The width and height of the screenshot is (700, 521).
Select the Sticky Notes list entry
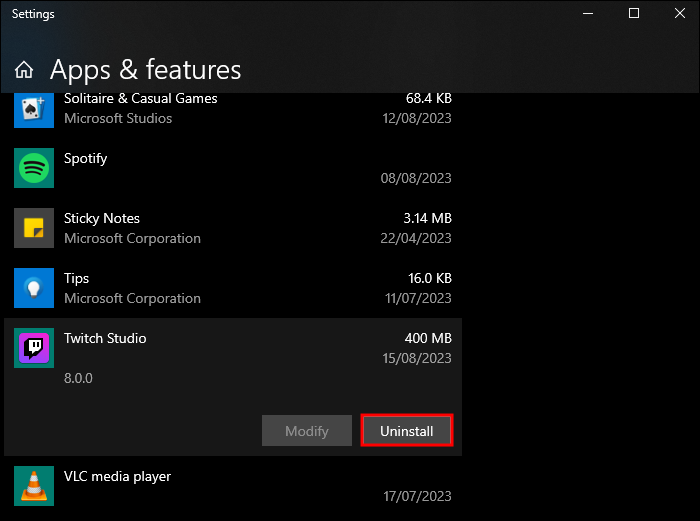102,218
